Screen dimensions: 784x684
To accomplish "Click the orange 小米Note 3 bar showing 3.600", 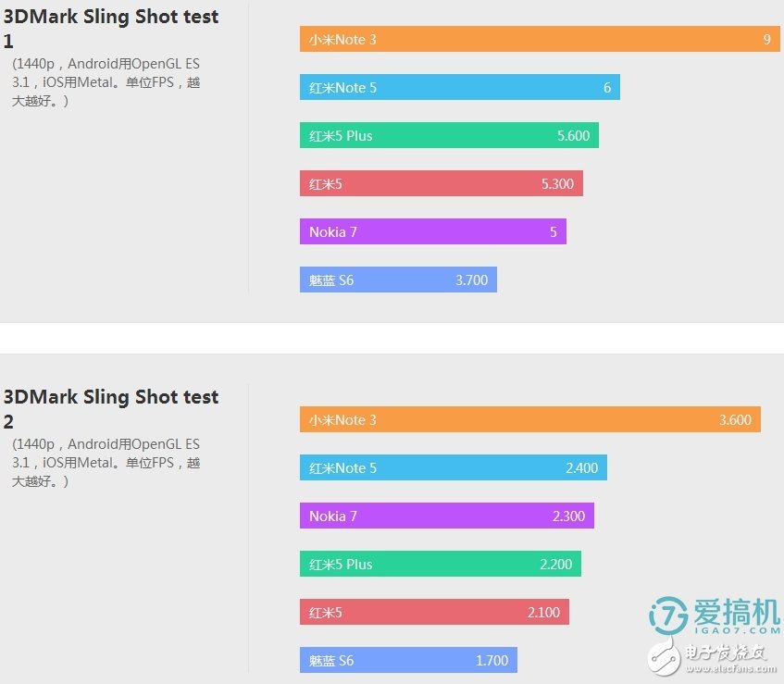I will [529, 419].
